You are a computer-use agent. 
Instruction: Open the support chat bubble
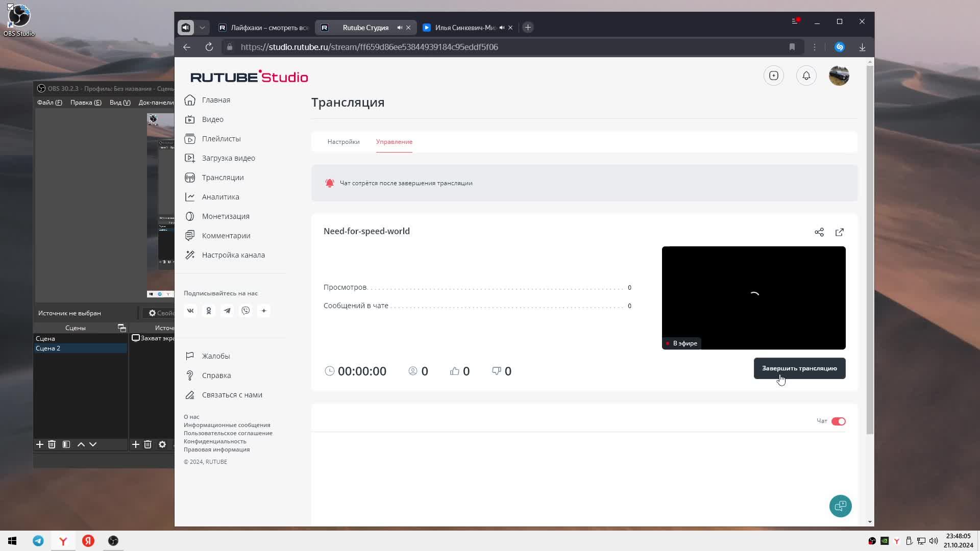(840, 506)
